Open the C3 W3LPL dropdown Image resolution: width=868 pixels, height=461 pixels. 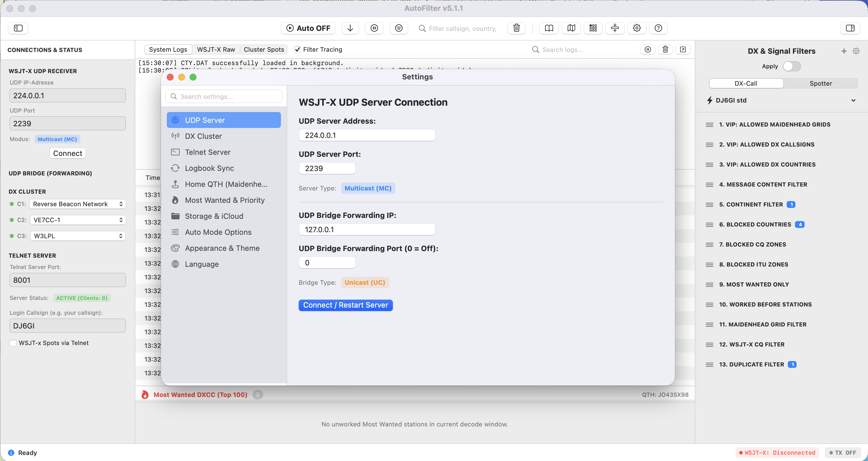point(78,236)
